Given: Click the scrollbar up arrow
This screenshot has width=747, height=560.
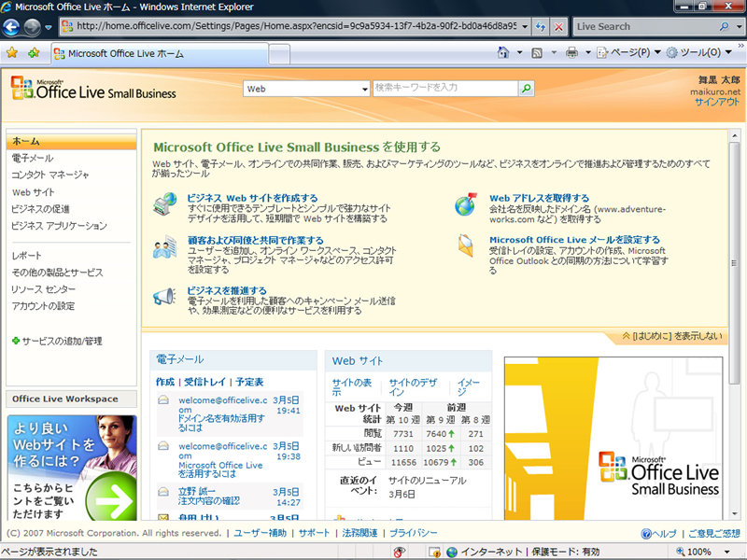Looking at the screenshot, I should point(734,135).
